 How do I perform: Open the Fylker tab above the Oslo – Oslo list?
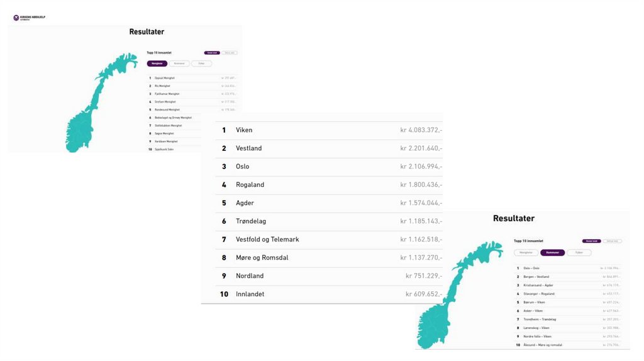click(x=579, y=253)
